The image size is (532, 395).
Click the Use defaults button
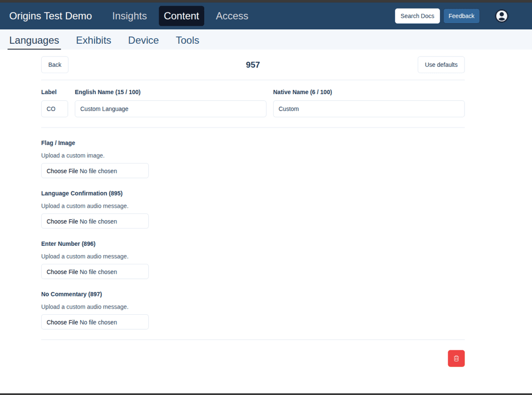441,65
